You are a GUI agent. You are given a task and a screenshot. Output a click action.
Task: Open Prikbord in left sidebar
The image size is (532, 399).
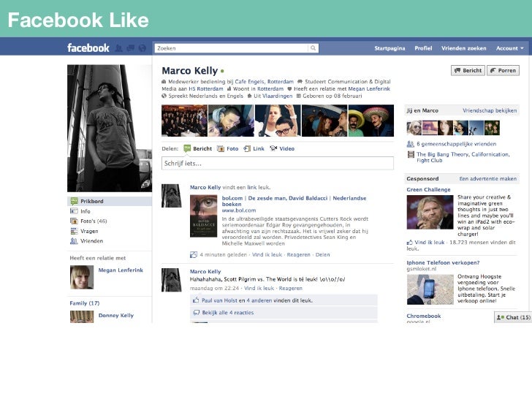[x=110, y=201]
